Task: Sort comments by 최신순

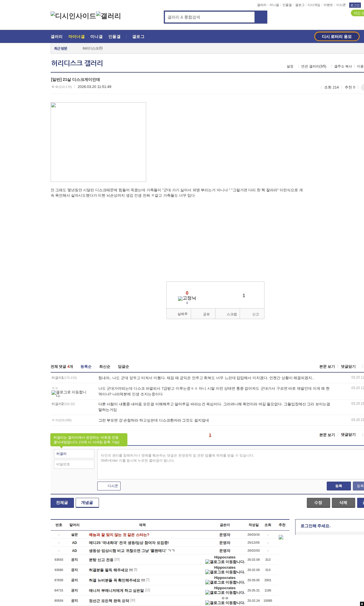Action: [x=105, y=367]
